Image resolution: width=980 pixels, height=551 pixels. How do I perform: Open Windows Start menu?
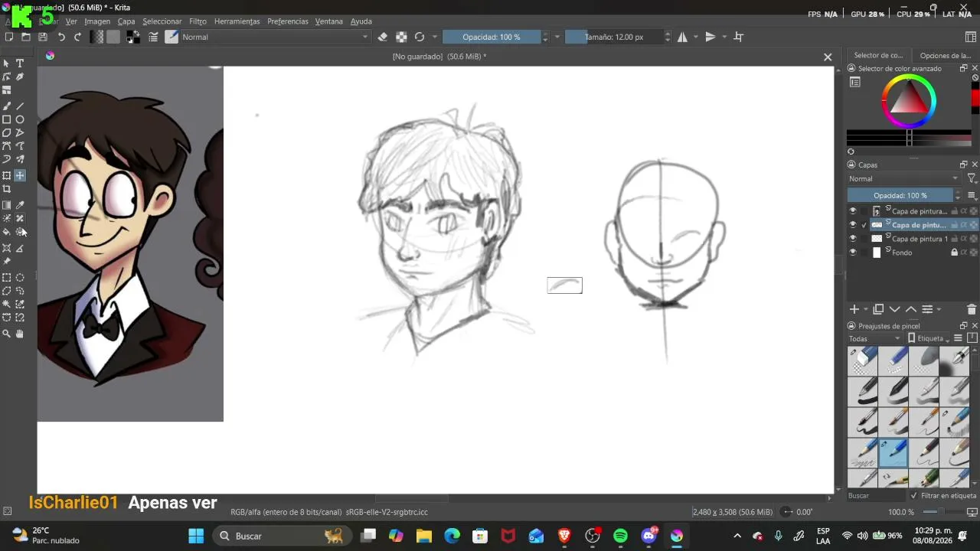pos(196,536)
